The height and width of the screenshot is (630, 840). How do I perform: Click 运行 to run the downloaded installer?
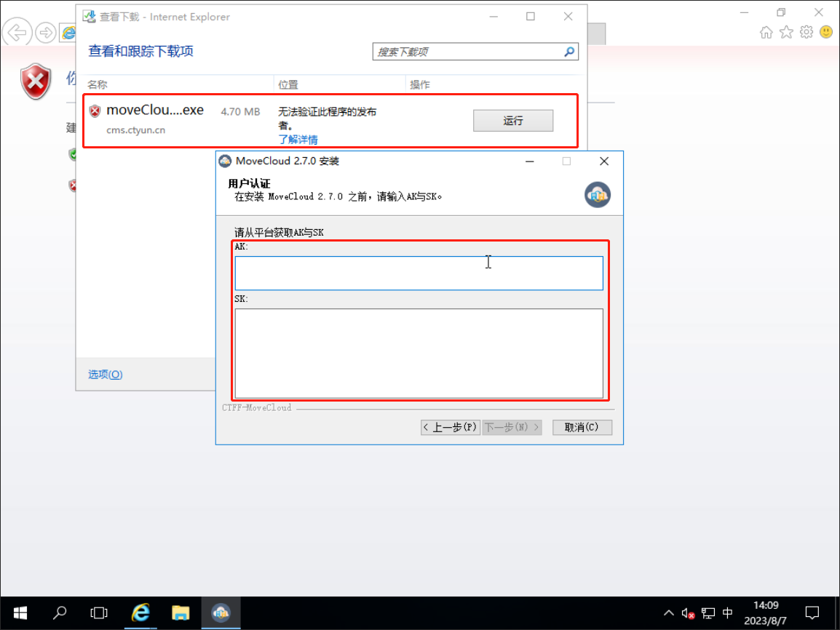[x=514, y=121]
